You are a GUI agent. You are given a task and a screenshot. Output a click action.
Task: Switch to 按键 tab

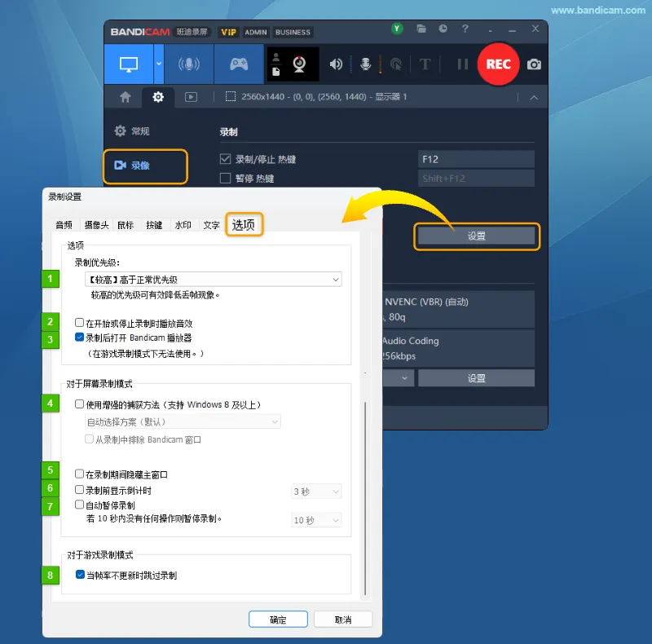point(154,225)
